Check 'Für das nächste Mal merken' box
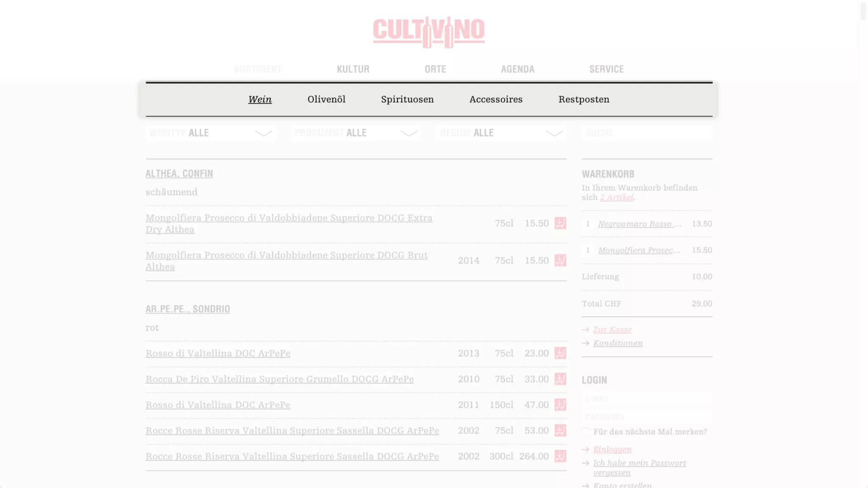Image resolution: width=868 pixels, height=488 pixels. (x=586, y=432)
